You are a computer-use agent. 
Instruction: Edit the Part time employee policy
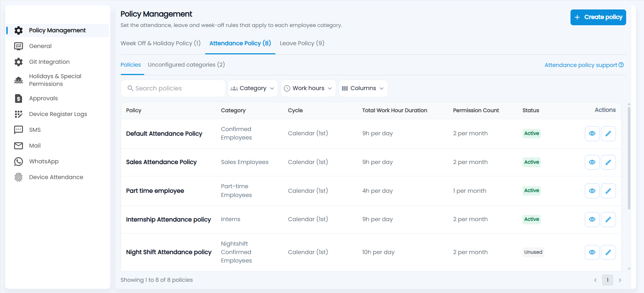point(608,191)
